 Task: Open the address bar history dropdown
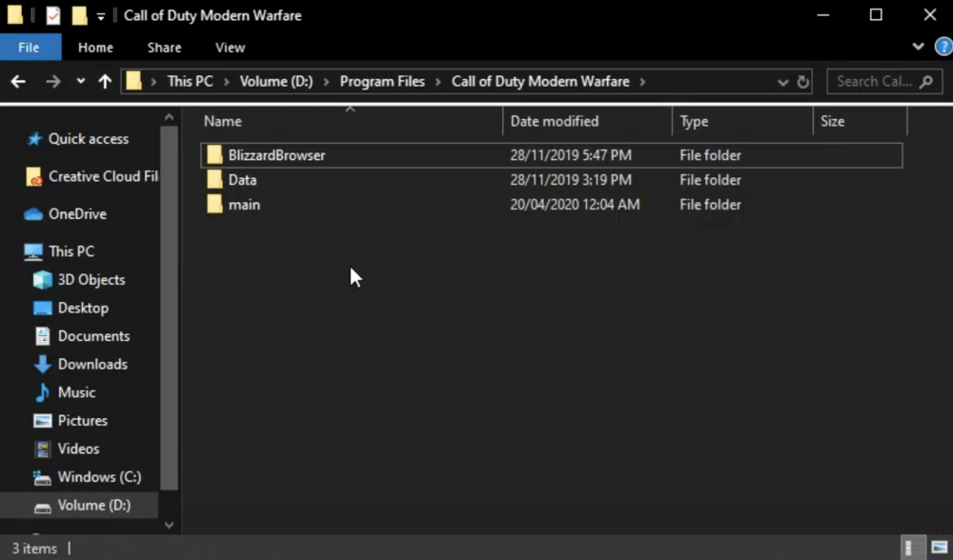(x=782, y=82)
